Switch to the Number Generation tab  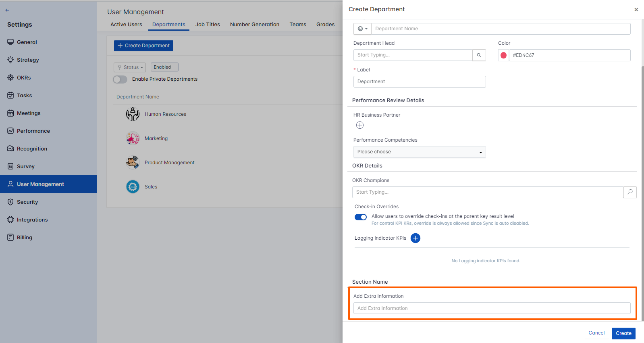pyautogui.click(x=254, y=25)
